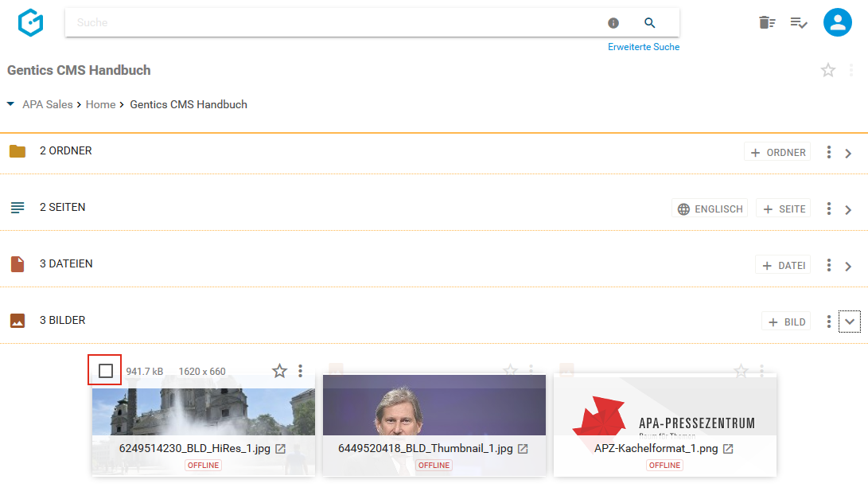
Task: Toggle favorite star on the HiRes image
Action: pyautogui.click(x=279, y=371)
